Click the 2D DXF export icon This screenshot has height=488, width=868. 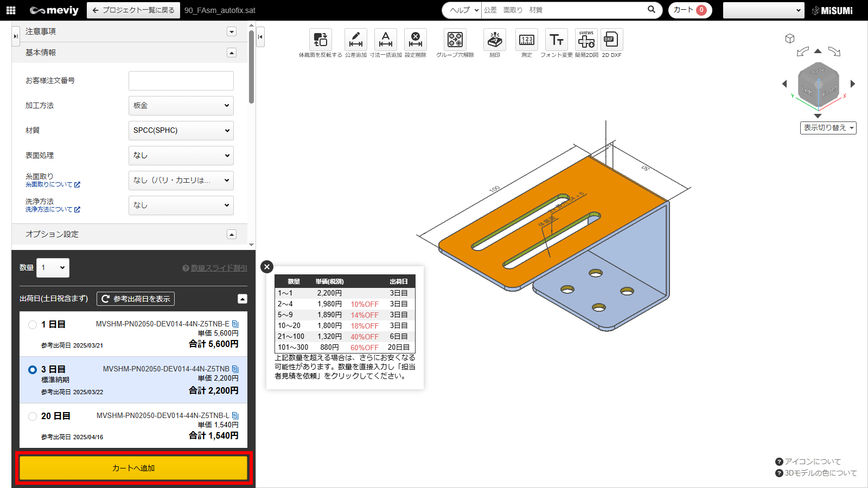[x=611, y=40]
